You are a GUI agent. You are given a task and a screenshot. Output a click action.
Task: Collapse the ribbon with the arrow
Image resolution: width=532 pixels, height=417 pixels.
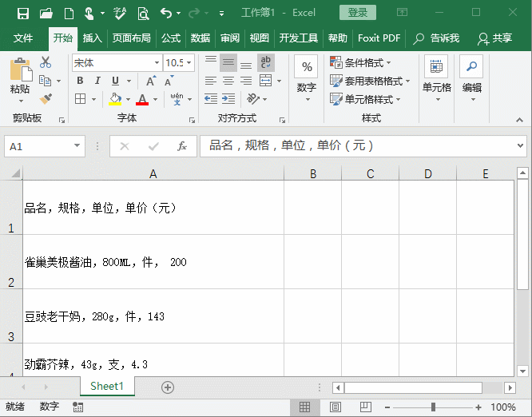click(519, 120)
